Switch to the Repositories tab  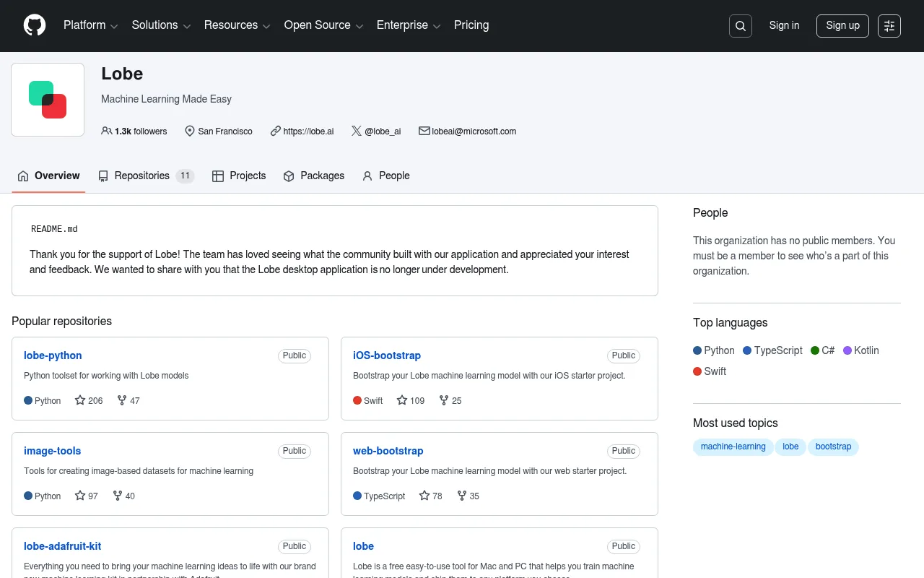pyautogui.click(x=146, y=176)
